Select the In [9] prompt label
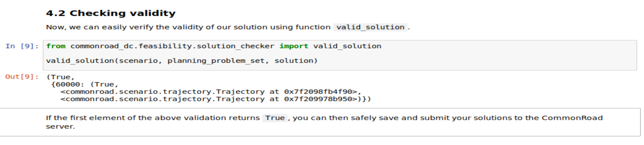This screenshot has width=644, height=145. [x=22, y=46]
